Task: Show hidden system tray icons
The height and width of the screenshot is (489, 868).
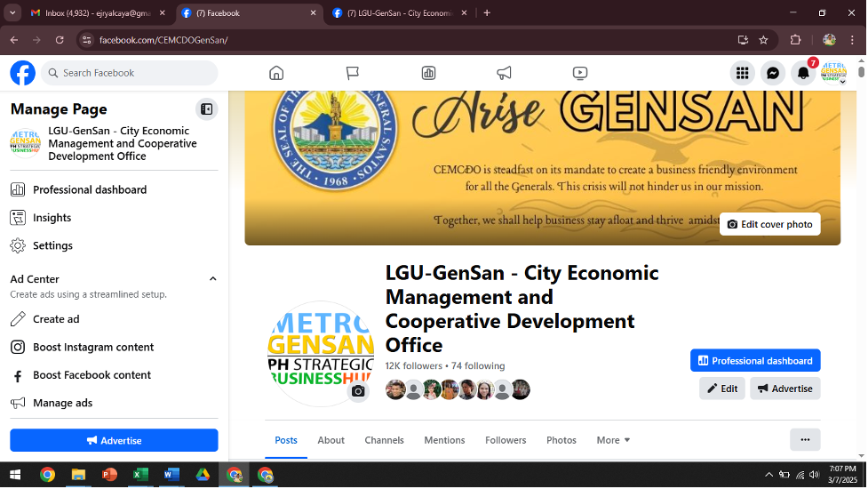Action: 768,475
